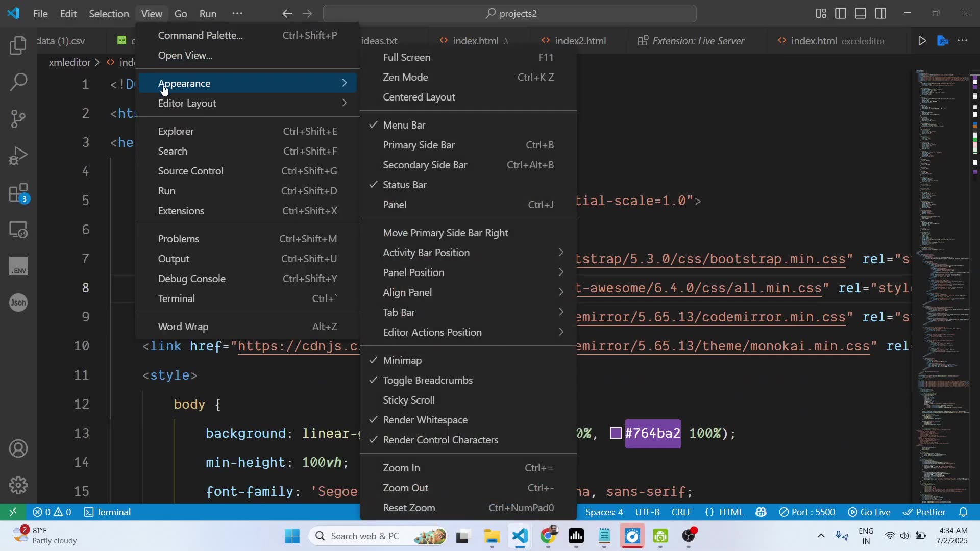Expand Activity Bar Position submenu
This screenshot has height=551, width=980.
(x=468, y=253)
